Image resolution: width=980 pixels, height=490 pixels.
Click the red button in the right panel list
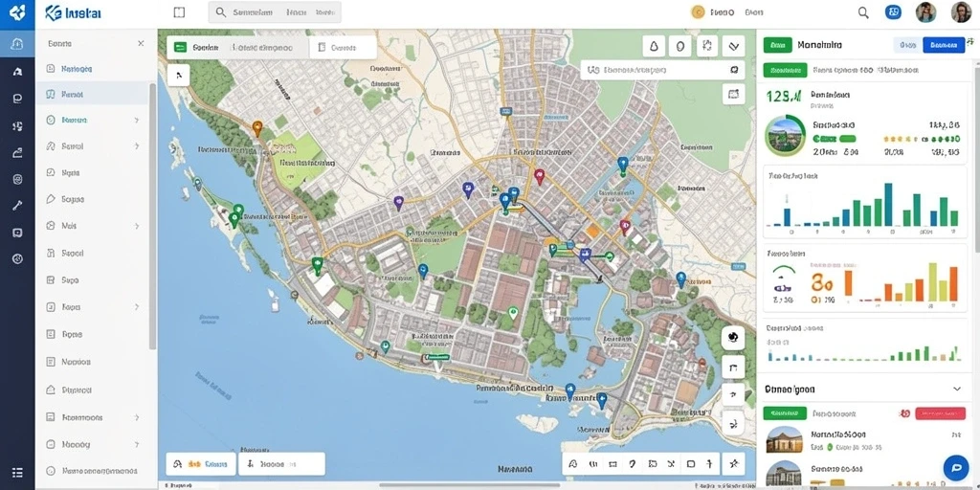click(940, 413)
